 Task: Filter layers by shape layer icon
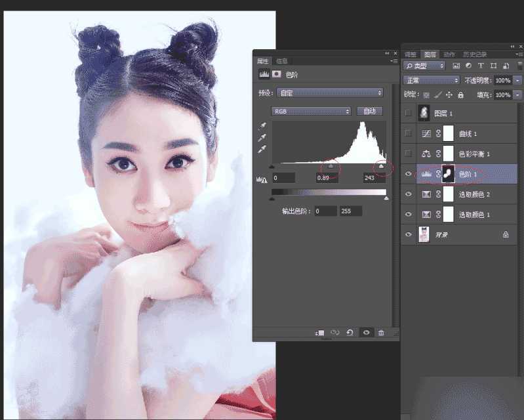click(x=493, y=66)
